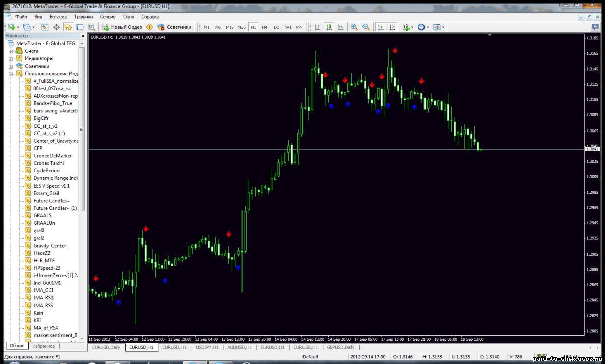
Task: Select the M15 timeframe
Action: point(229,27)
